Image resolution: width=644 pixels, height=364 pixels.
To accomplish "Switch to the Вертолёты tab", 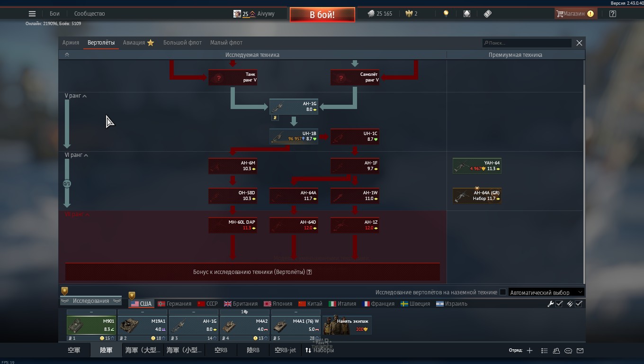I will coord(101,43).
